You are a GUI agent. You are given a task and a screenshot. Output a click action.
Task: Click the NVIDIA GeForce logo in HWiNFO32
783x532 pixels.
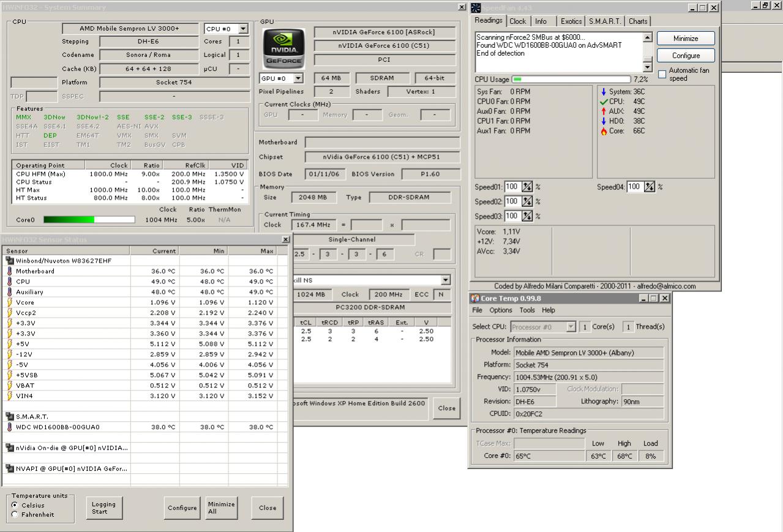[x=283, y=48]
